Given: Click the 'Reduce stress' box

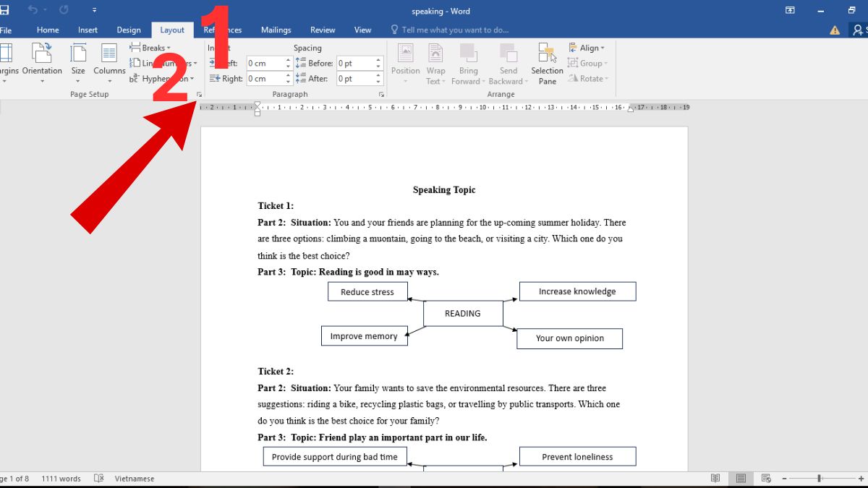Looking at the screenshot, I should pyautogui.click(x=367, y=292).
